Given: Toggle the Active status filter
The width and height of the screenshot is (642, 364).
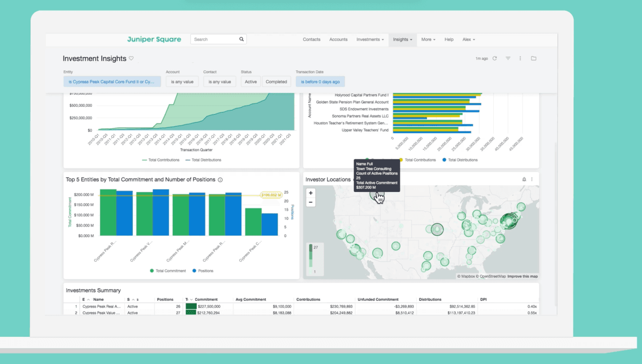Looking at the screenshot, I should (250, 82).
